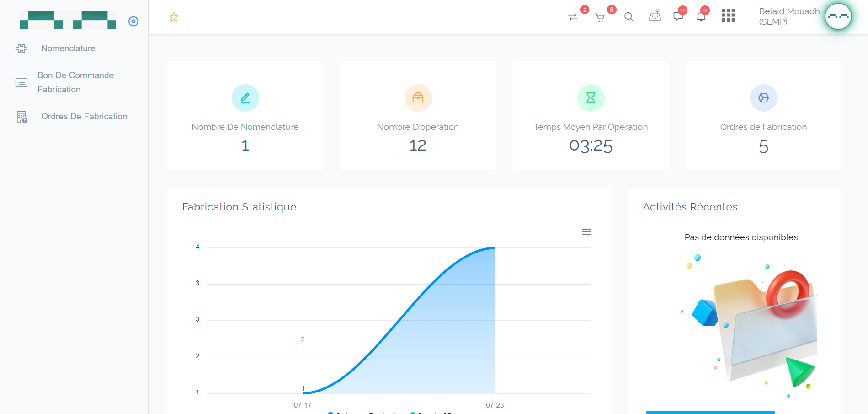868x414 pixels.
Task: Open the chat messages icon
Action: tap(678, 17)
